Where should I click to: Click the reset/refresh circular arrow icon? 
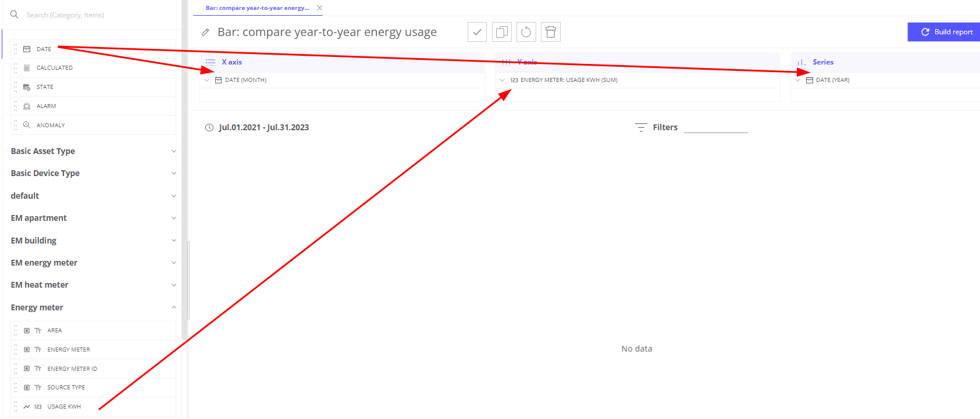pos(526,32)
